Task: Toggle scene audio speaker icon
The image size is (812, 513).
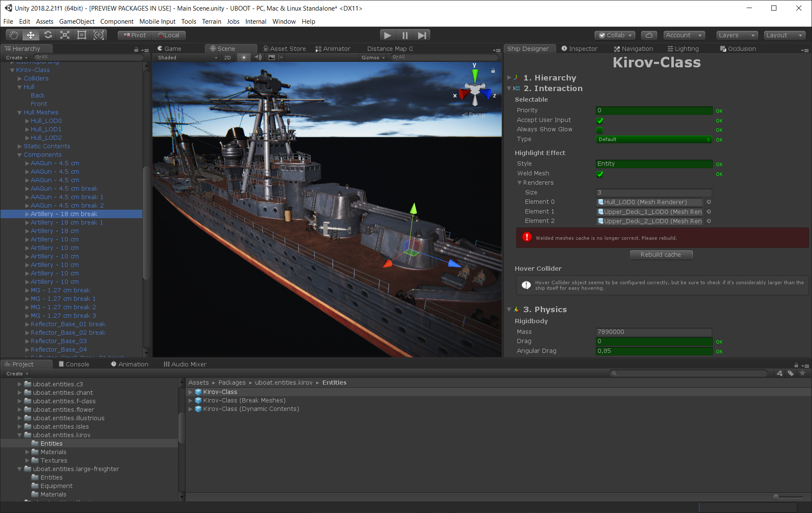Action: (x=258, y=58)
